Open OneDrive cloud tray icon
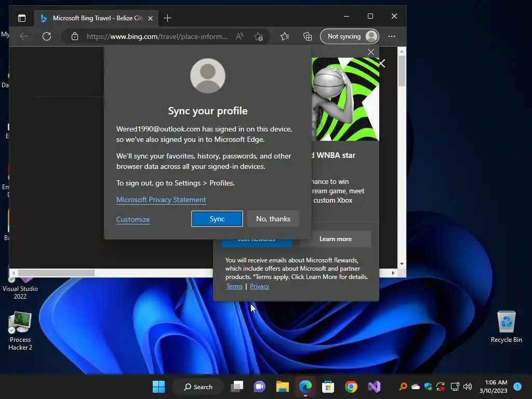Image resolution: width=532 pixels, height=399 pixels. 416,387
